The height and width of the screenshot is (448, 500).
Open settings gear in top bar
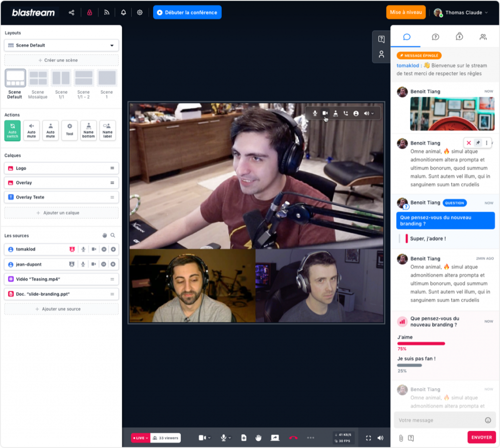pos(140,13)
